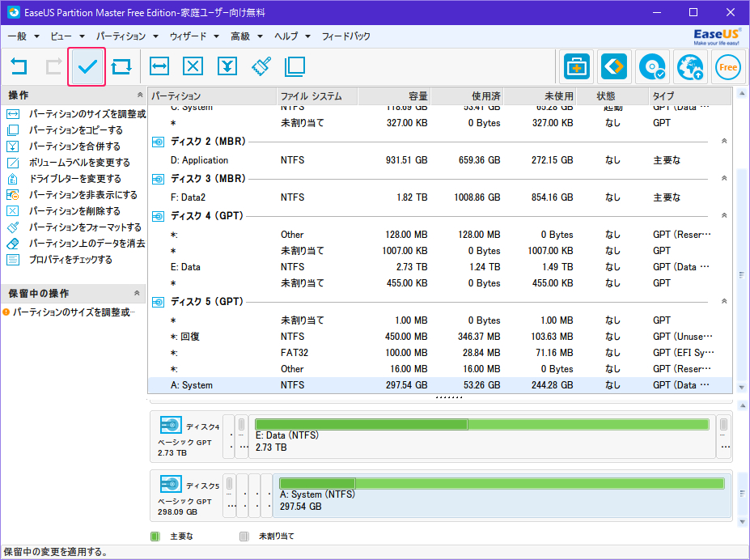Collapse the ディスク 2 (MBR) group
The width and height of the screenshot is (750, 560).
(724, 141)
